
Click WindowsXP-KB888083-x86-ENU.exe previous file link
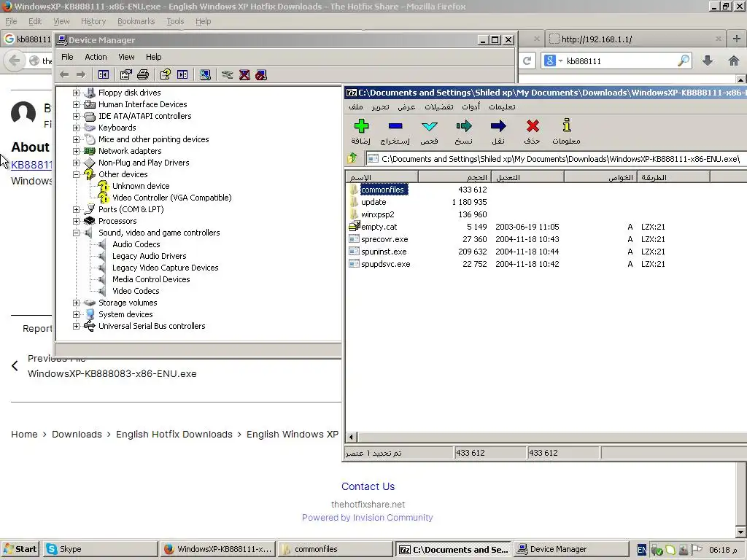tap(112, 374)
